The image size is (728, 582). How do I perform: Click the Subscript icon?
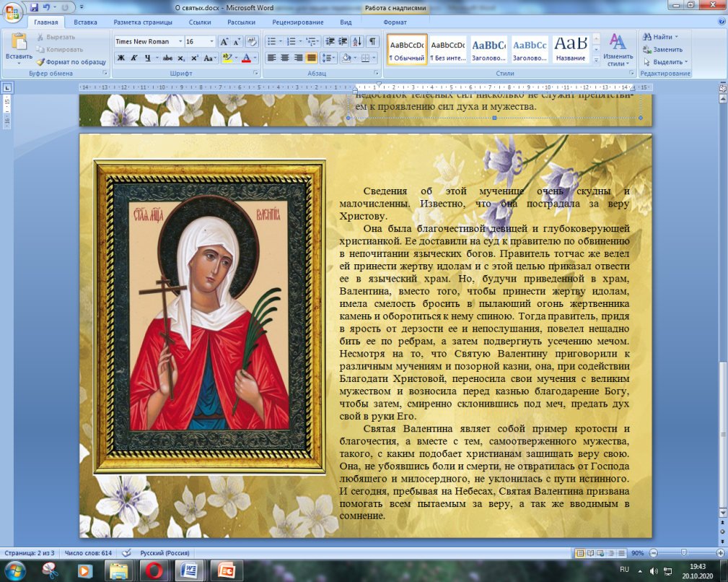[x=180, y=58]
